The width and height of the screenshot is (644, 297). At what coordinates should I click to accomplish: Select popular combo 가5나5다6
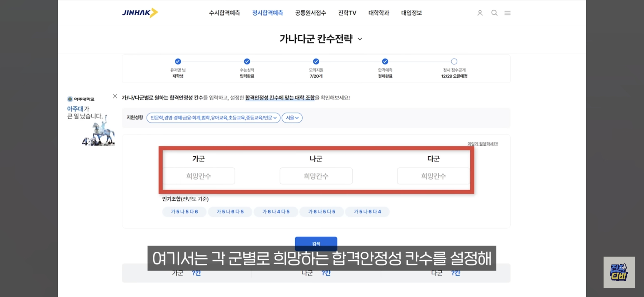click(x=184, y=212)
